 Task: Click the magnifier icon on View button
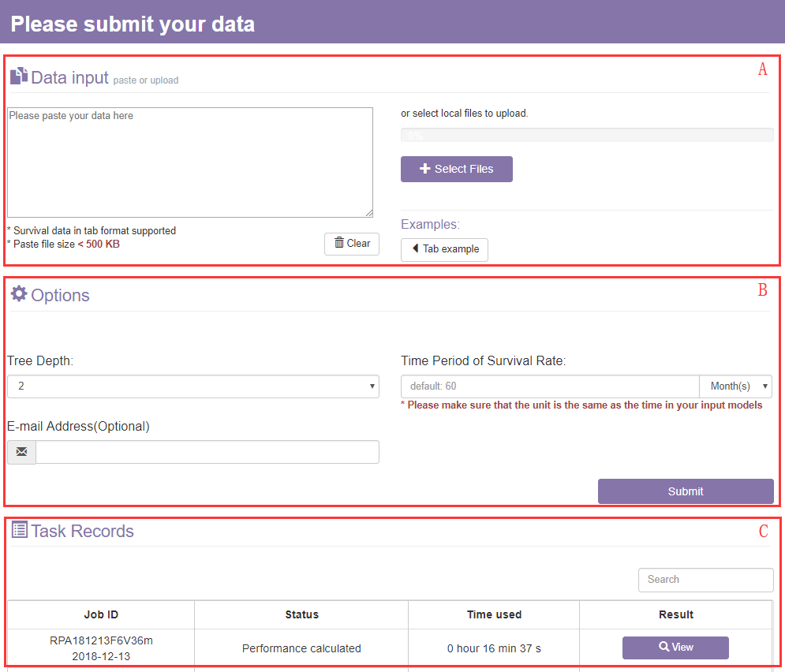click(664, 648)
